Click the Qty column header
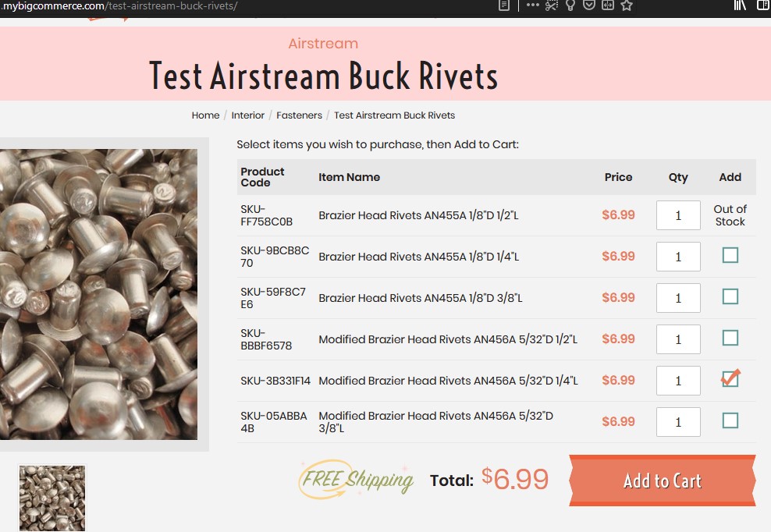This screenshot has width=771, height=532. (678, 178)
